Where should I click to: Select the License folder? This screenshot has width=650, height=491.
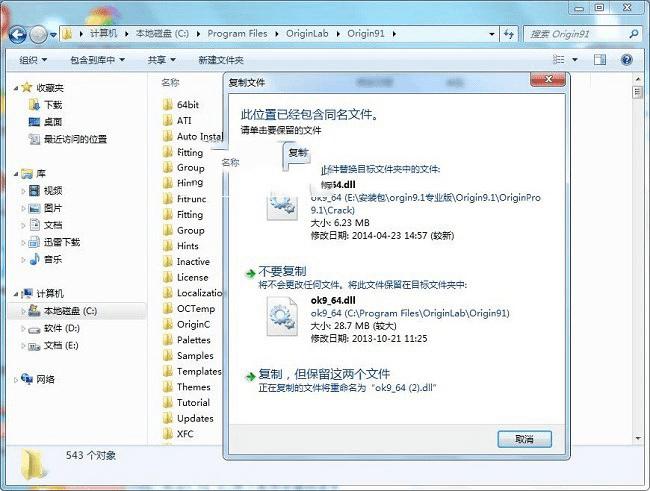coord(192,277)
